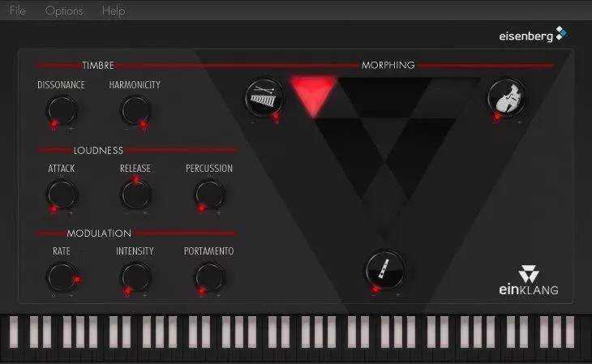The width and height of the screenshot is (592, 364).
Task: Select the xylophone instrument morph slot
Action: (264, 98)
